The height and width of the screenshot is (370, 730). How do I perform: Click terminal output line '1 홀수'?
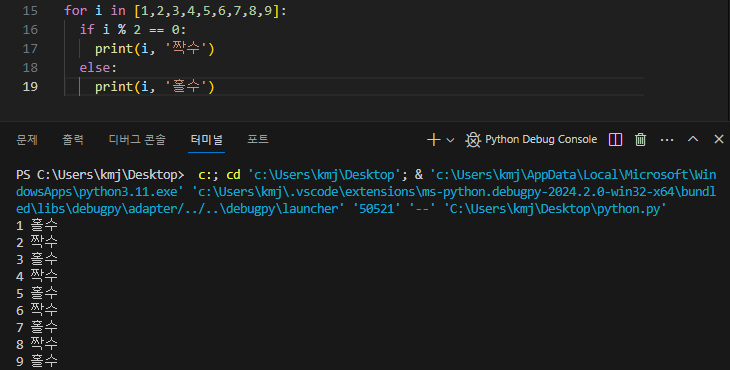tap(37, 225)
